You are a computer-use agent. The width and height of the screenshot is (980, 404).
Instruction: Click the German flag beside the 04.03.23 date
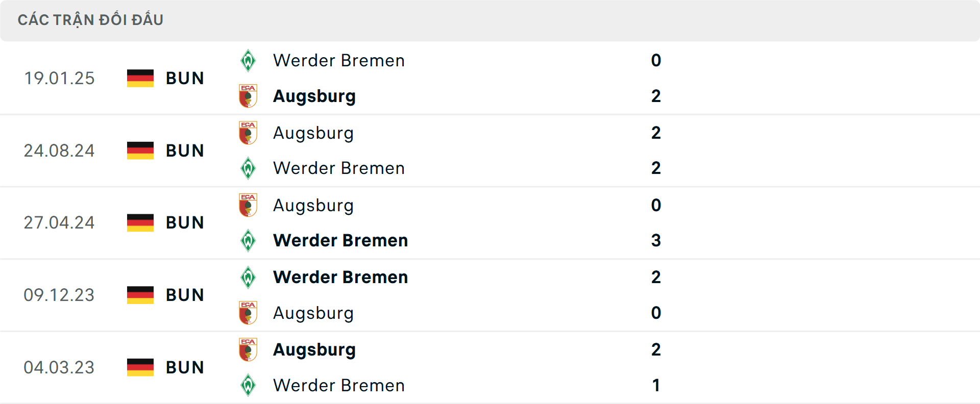point(140,367)
